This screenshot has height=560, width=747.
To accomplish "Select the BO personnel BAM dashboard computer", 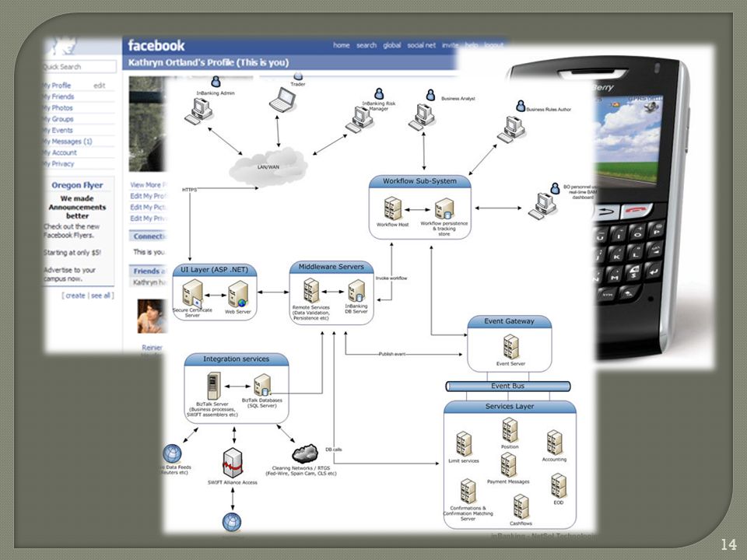I will (542, 206).
